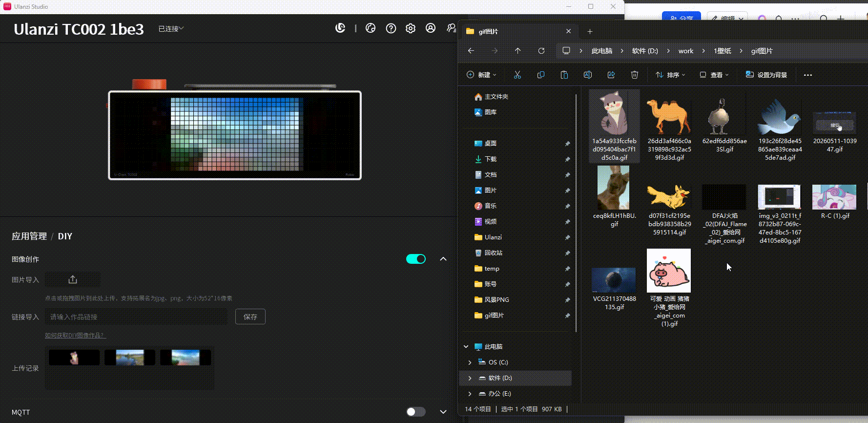
Task: Go to the work folder in the breadcrumb
Action: (x=686, y=51)
